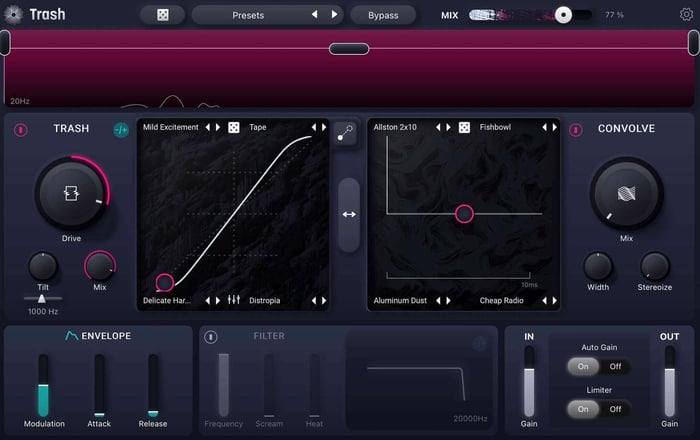Go to previous preset arrow
The image size is (700, 440).
point(314,15)
